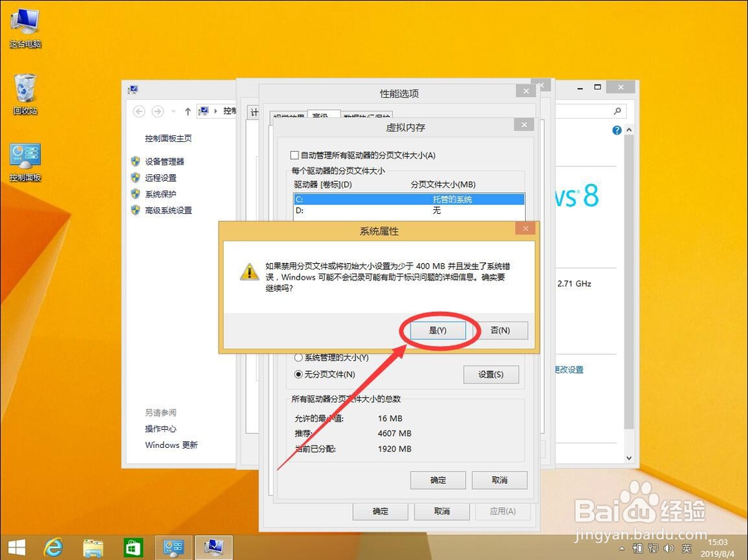Open File Explorer from the taskbar
Image resolution: width=748 pixels, height=560 pixels.
click(93, 547)
